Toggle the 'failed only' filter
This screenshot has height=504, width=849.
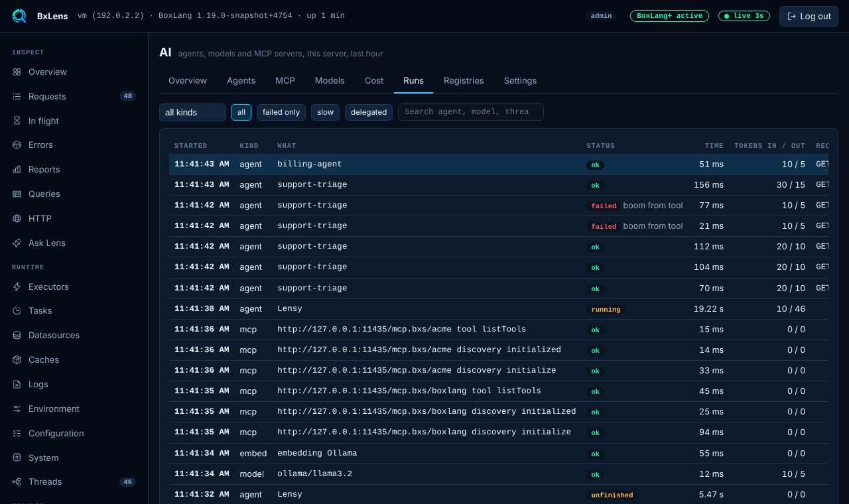[281, 112]
